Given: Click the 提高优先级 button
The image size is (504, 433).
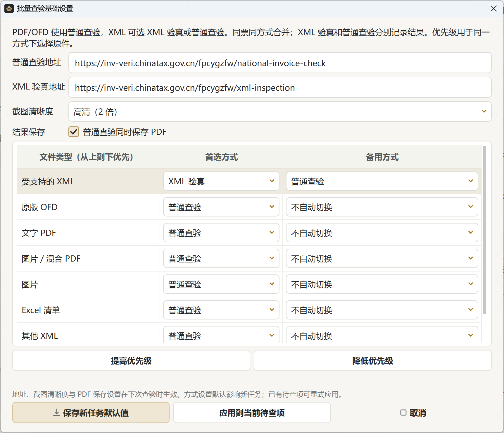Looking at the screenshot, I should coord(131,361).
